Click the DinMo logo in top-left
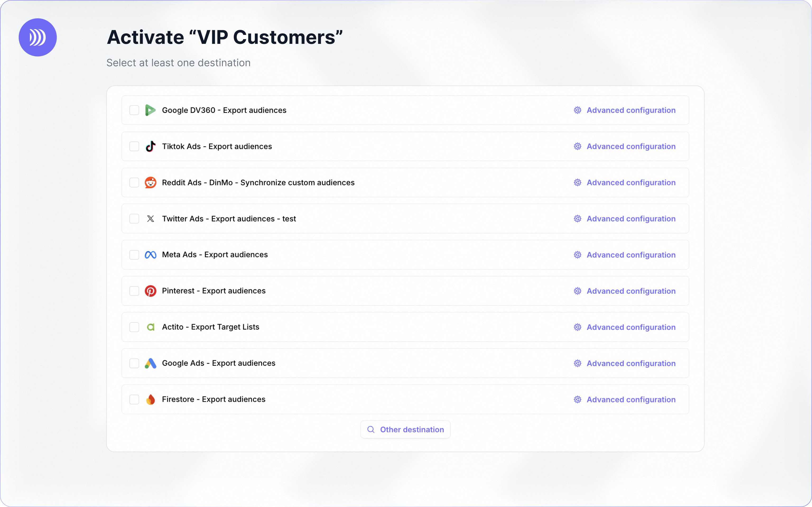 [38, 37]
